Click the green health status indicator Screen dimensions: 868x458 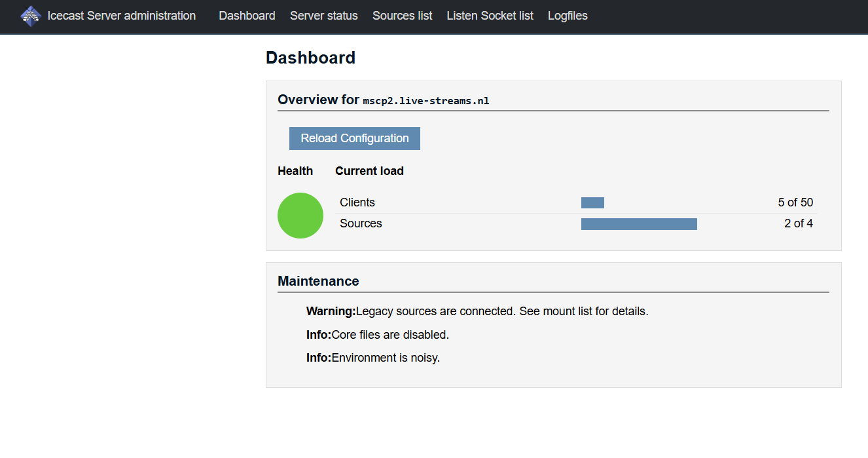click(x=300, y=215)
